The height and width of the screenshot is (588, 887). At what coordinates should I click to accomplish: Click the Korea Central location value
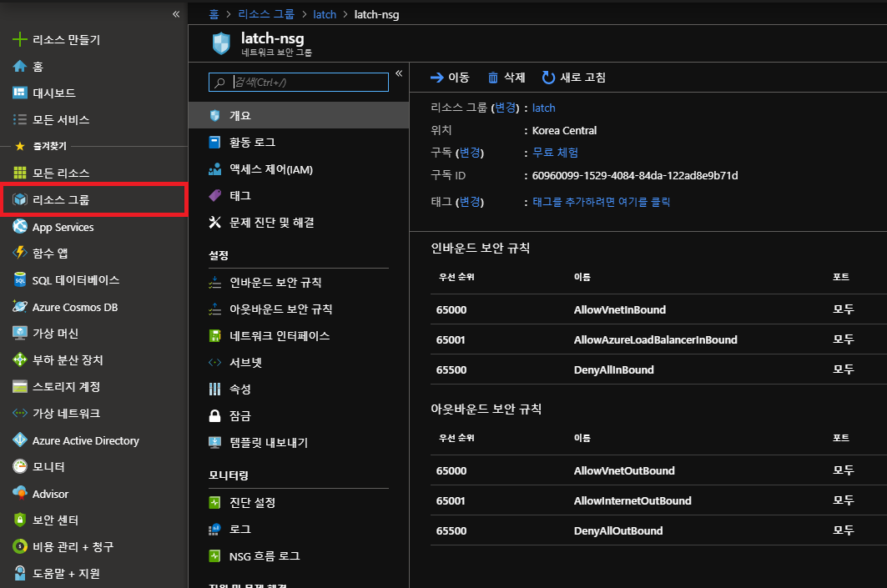pos(564,130)
